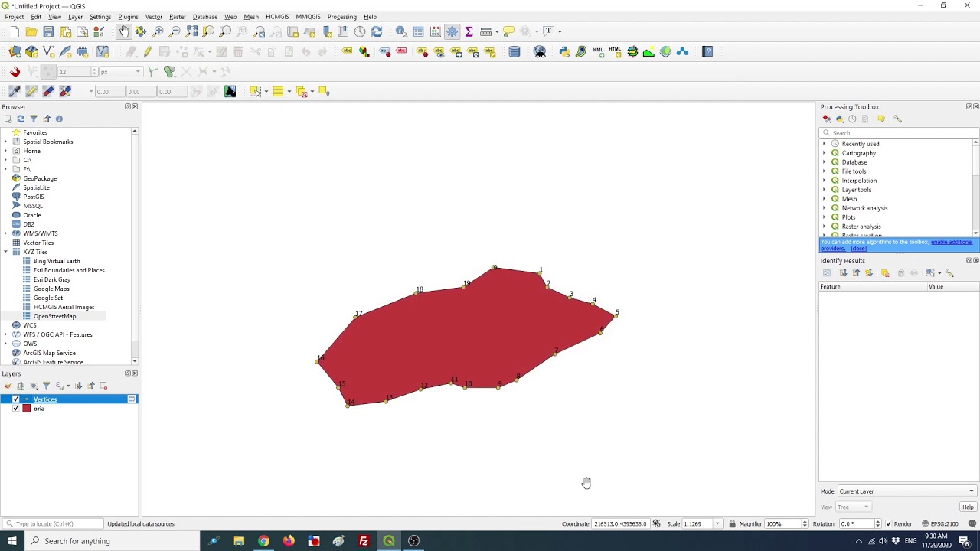This screenshot has height=551, width=980.
Task: Click the Processing Toolbox search field
Action: (x=897, y=133)
